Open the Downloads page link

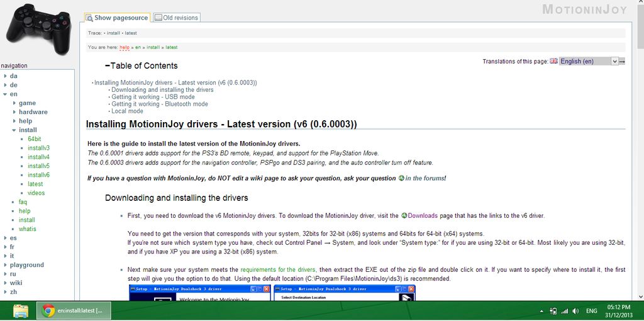[423, 215]
